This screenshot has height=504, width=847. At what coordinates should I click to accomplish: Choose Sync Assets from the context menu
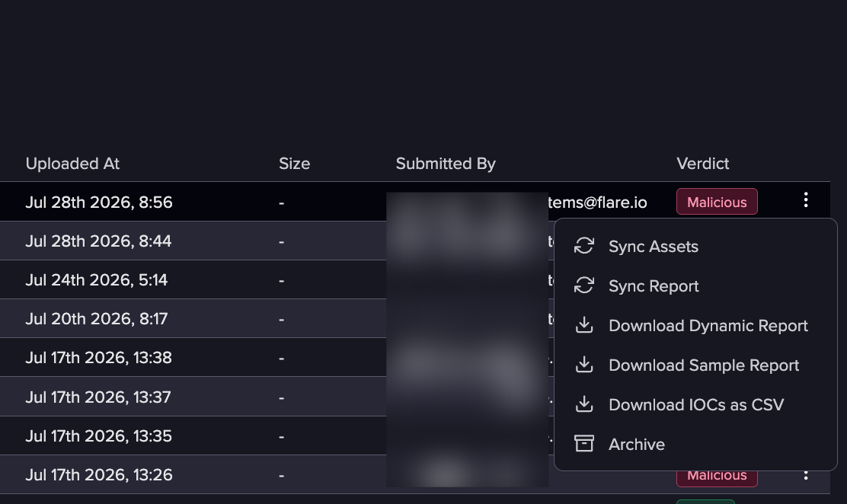click(x=695, y=247)
